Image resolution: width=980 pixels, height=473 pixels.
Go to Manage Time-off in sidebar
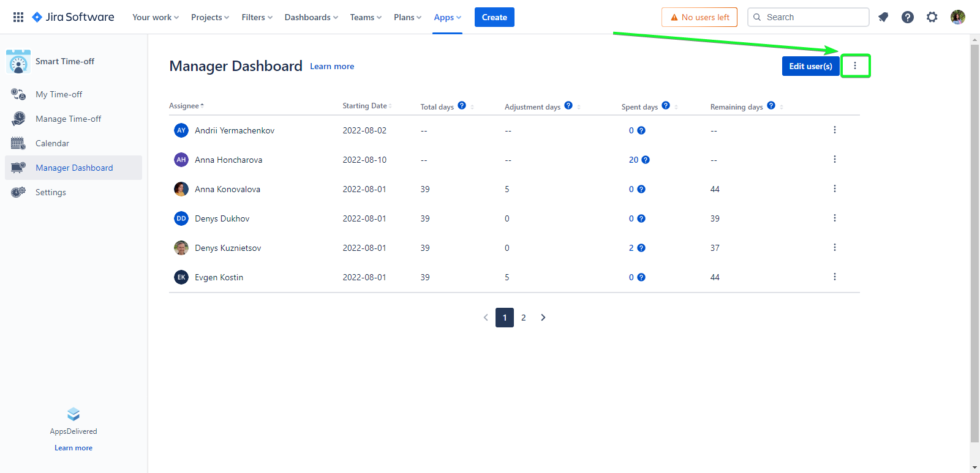tap(68, 119)
